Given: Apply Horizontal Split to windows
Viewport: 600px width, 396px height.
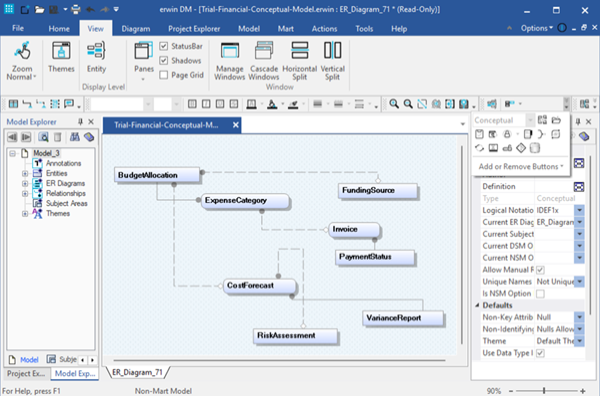Looking at the screenshot, I should pos(299,60).
